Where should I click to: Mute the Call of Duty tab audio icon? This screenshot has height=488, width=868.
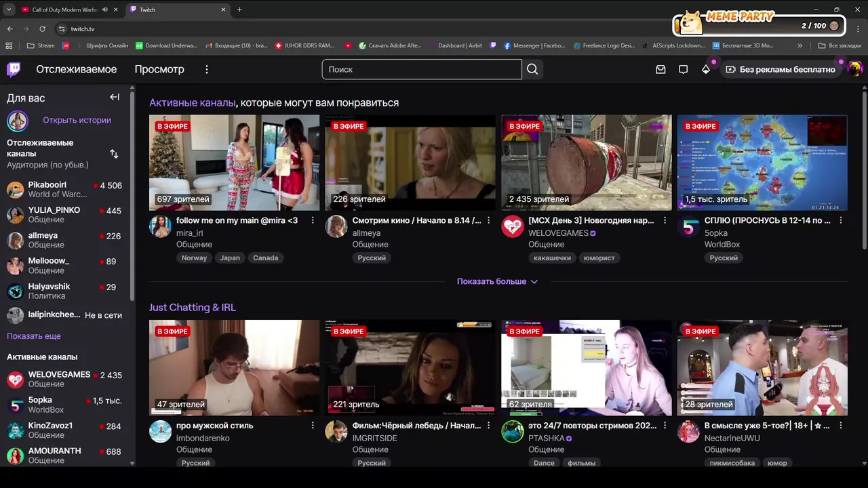pos(104,9)
